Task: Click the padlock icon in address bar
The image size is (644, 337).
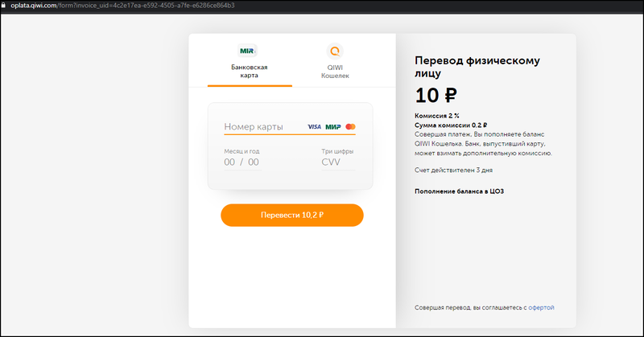Action: [4, 6]
